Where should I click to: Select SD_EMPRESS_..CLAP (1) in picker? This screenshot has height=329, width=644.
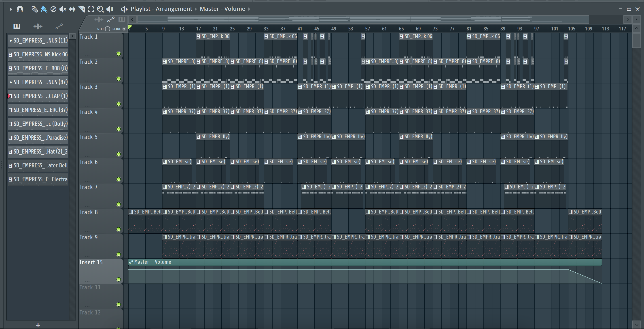38,96
